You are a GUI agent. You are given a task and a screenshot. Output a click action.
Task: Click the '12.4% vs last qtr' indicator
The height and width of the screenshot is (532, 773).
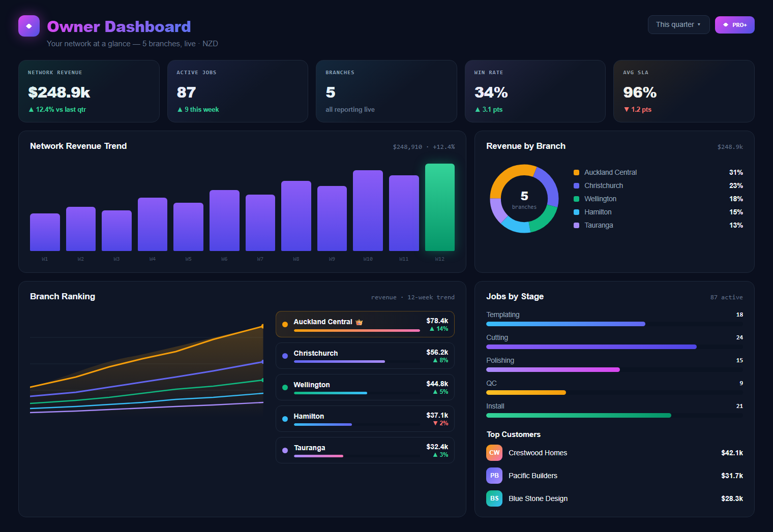(57, 109)
